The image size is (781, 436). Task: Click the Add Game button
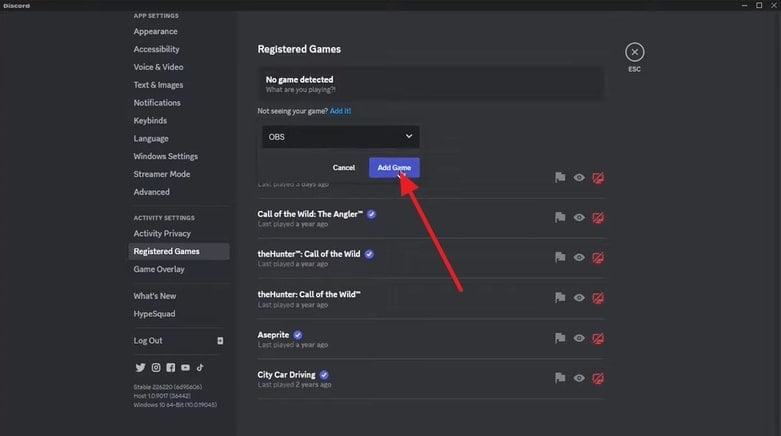pos(394,167)
